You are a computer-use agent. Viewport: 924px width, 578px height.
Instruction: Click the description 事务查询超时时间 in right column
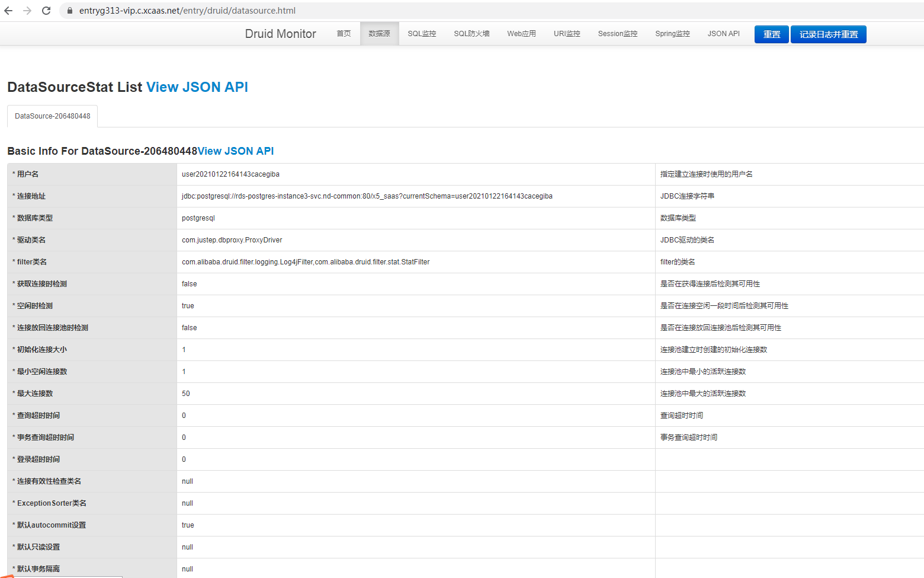[689, 438]
